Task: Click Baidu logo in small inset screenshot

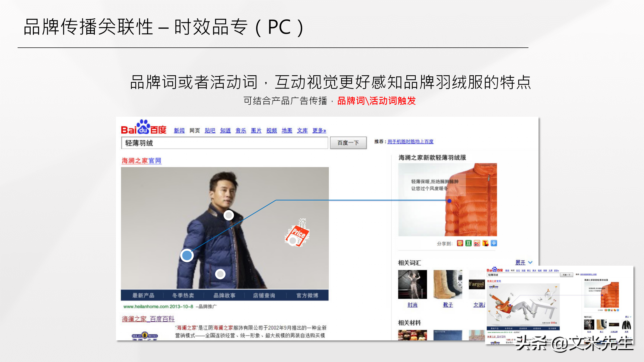Action: tap(495, 270)
